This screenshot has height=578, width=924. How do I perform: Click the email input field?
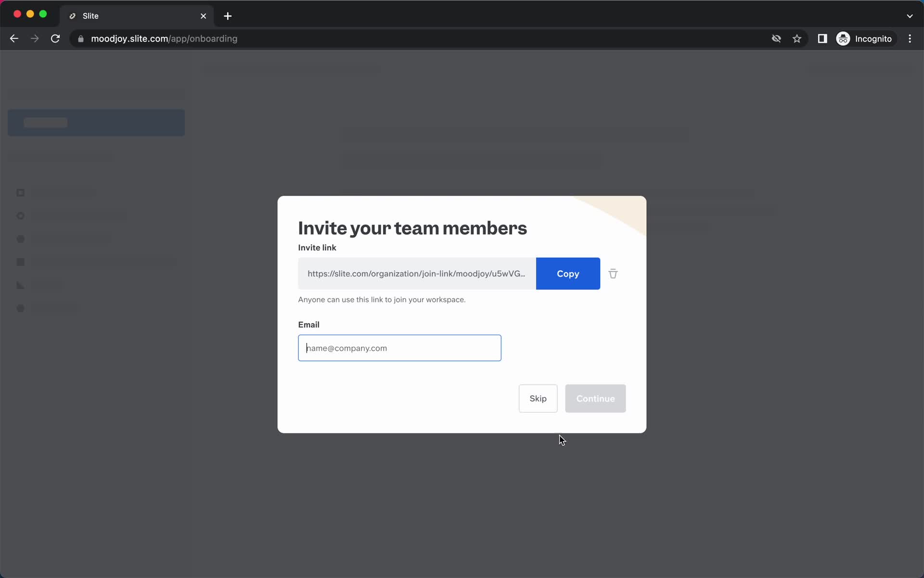click(x=400, y=348)
